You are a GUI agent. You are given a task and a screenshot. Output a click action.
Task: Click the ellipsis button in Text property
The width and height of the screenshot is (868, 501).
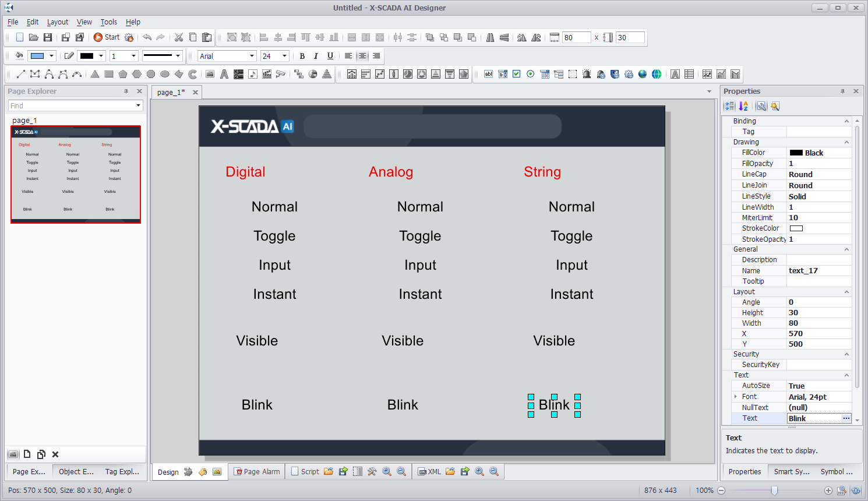pyautogui.click(x=846, y=418)
